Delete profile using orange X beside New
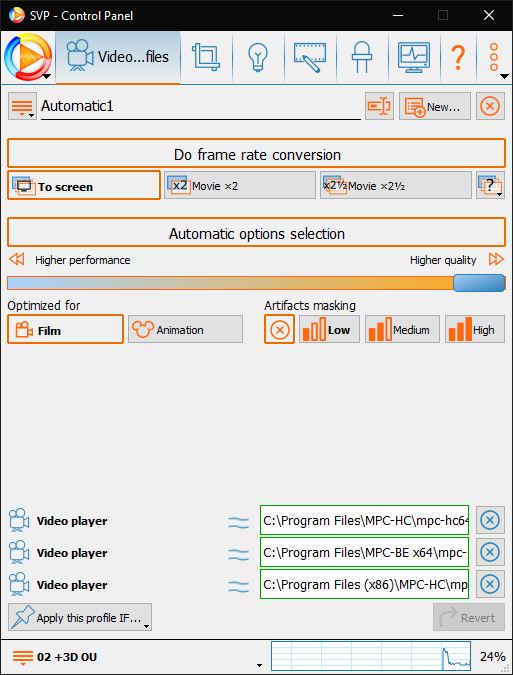513x675 pixels. [x=490, y=106]
